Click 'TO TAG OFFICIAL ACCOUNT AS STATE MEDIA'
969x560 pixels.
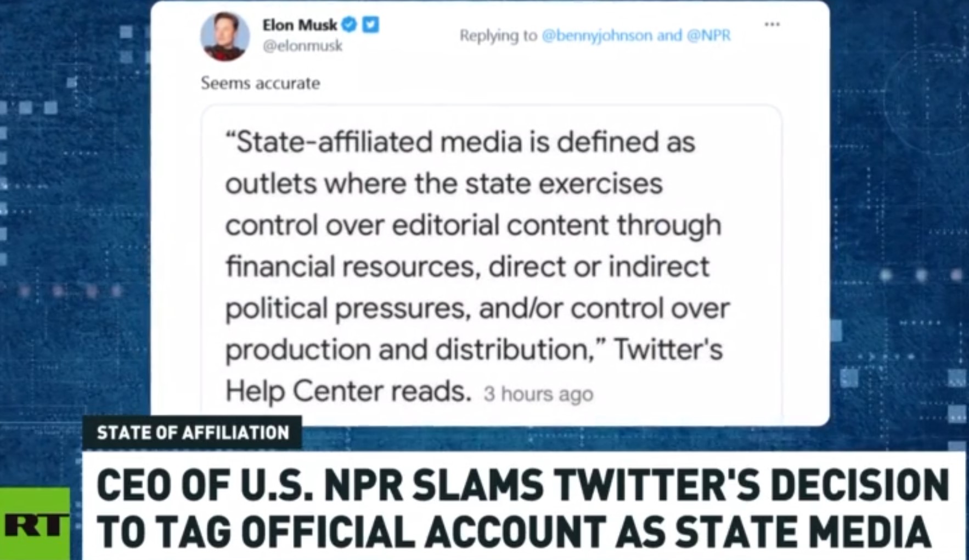[x=514, y=532]
